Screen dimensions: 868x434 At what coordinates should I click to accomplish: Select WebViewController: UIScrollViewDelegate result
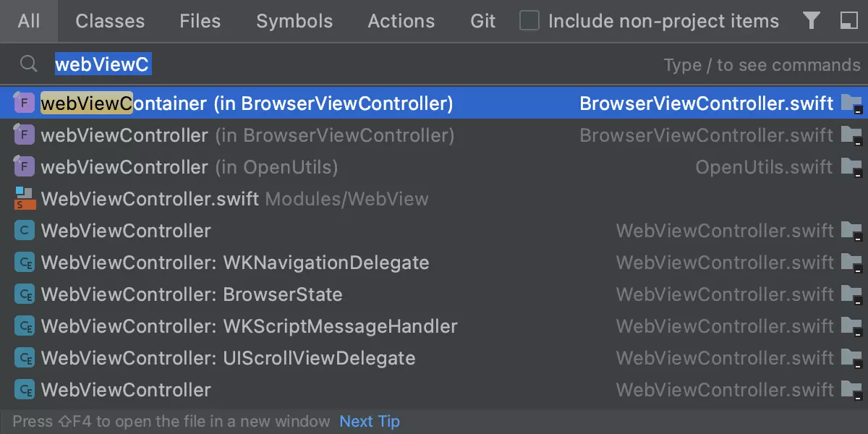tap(228, 358)
